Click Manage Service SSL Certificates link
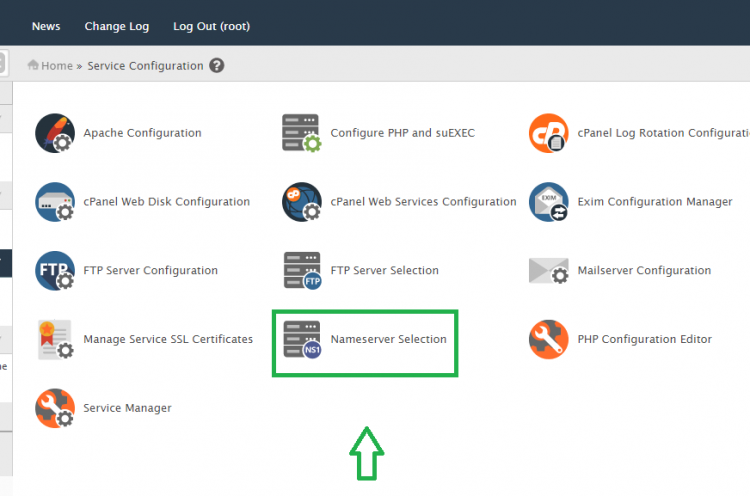The height and width of the screenshot is (496, 750). (168, 339)
